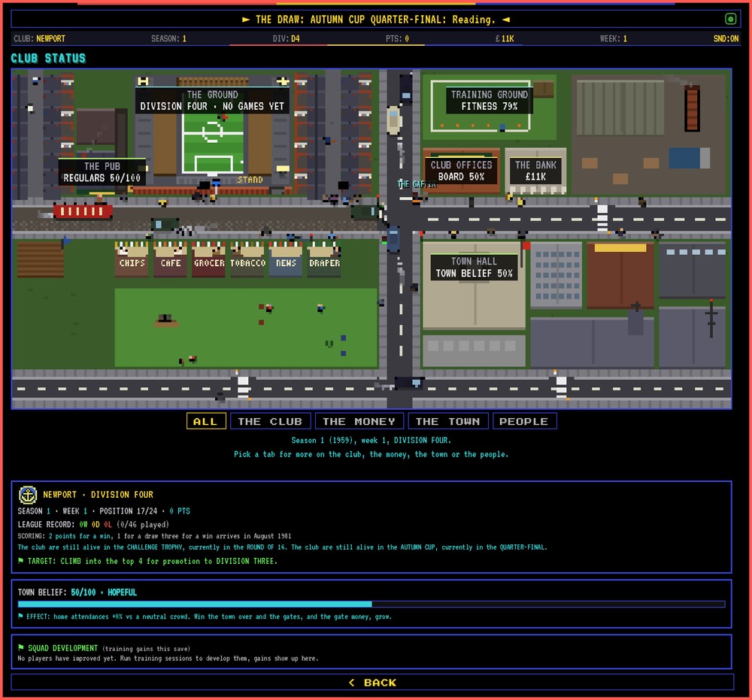Viewport: 752px width, 700px height.
Task: Select THE PUB regulars label
Action: coord(102,172)
